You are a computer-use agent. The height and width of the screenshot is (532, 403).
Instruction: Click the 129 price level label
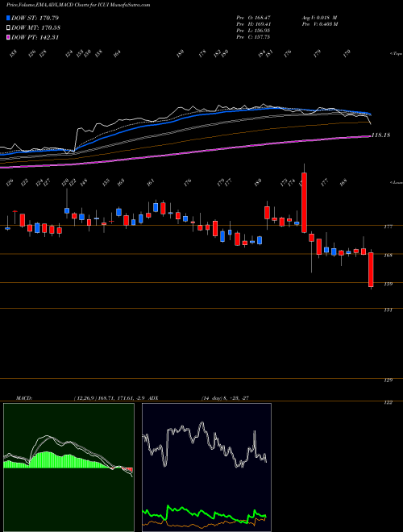(388, 380)
